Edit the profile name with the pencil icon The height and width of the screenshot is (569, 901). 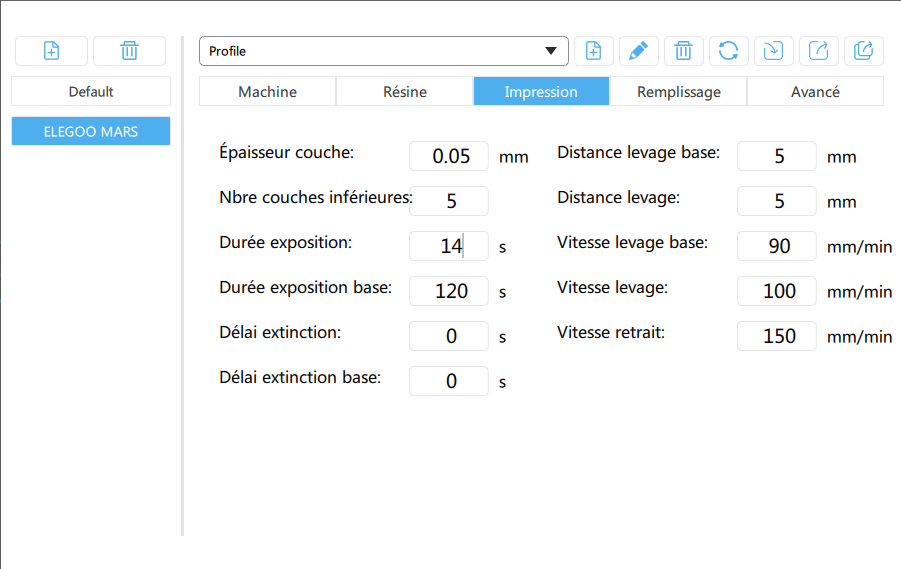pos(638,51)
